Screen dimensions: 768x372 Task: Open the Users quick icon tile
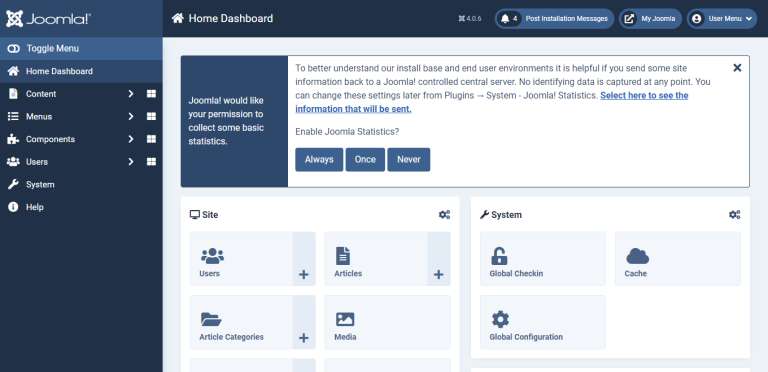[x=241, y=258]
